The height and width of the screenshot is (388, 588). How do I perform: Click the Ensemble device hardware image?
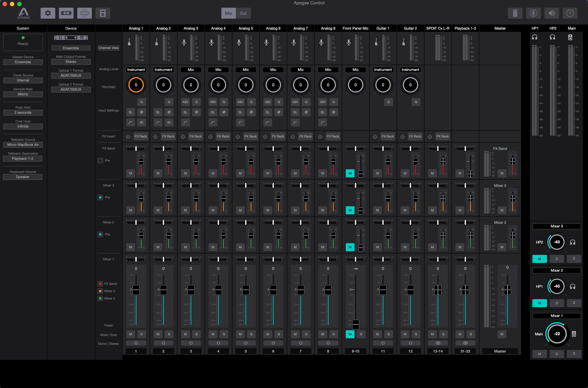point(71,38)
